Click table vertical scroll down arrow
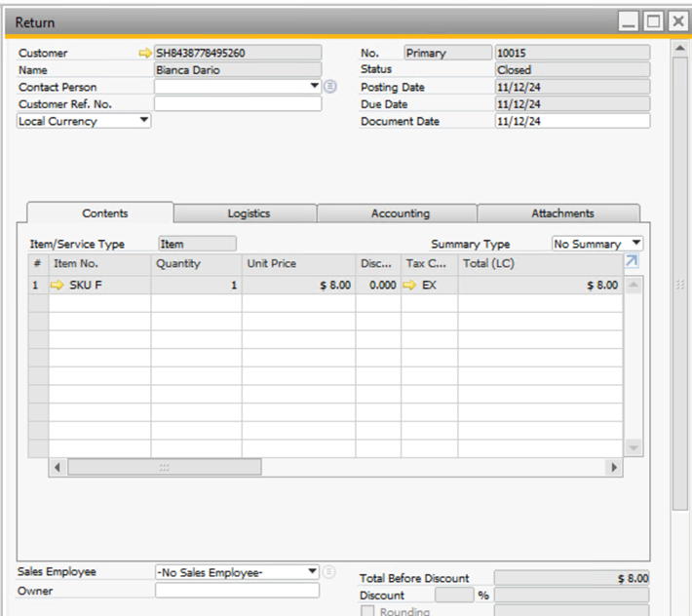 (634, 448)
